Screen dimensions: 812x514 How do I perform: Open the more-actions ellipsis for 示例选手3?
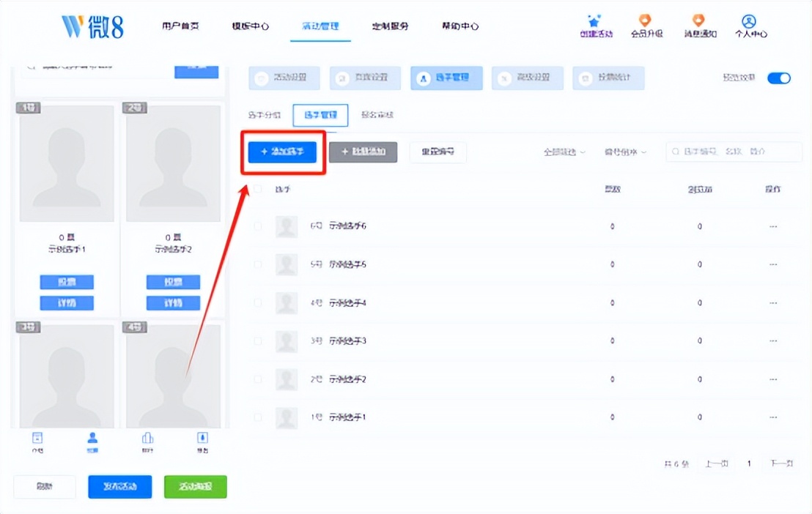773,340
